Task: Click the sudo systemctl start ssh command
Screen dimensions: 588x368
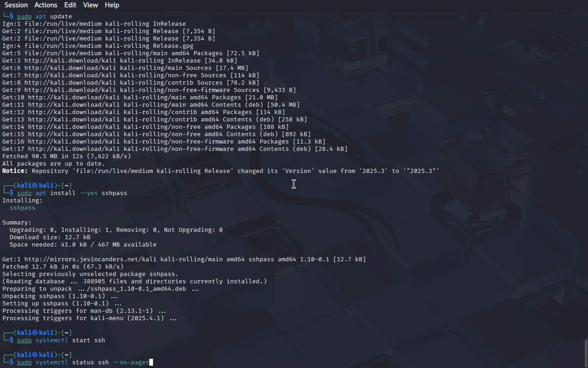Action: (61, 340)
